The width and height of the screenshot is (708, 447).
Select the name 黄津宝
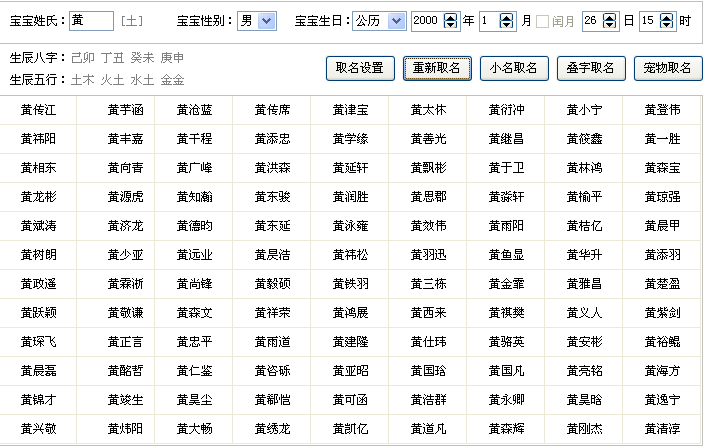pos(350,110)
